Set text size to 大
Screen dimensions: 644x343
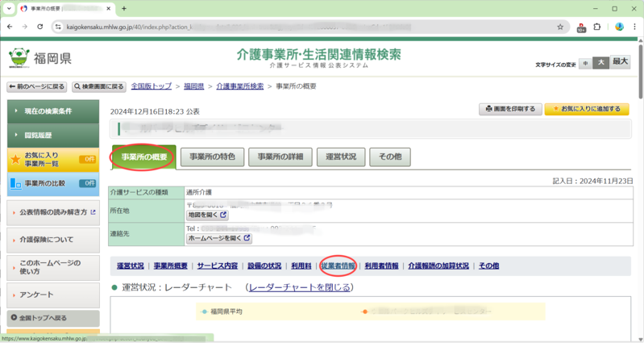600,62
